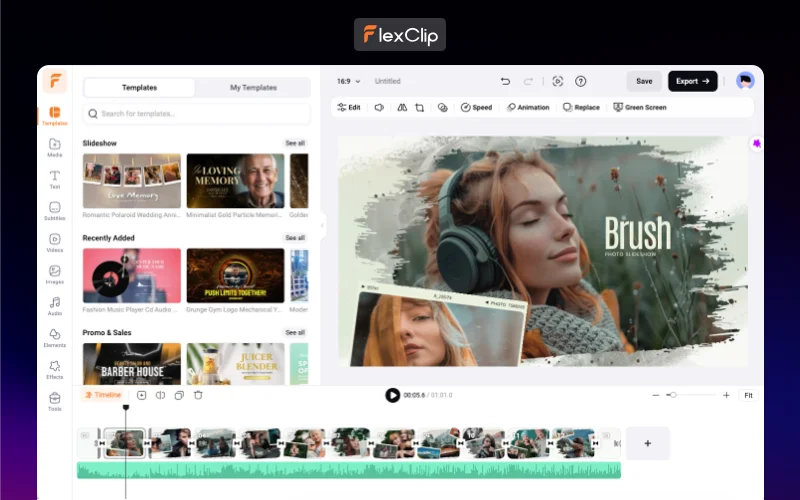The width and height of the screenshot is (800, 500).
Task: Select the first highlighted timeline scene clip
Action: (124, 443)
